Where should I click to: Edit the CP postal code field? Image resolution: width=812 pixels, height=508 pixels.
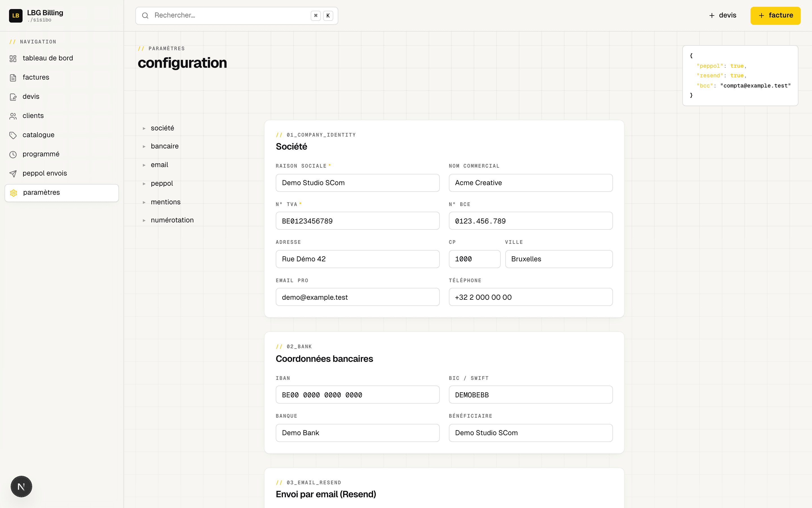[x=475, y=259]
